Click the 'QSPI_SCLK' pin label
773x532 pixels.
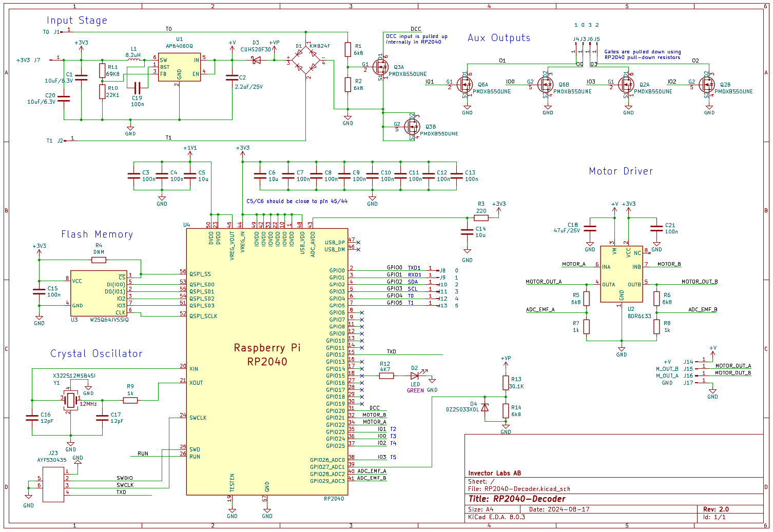pyautogui.click(x=203, y=316)
